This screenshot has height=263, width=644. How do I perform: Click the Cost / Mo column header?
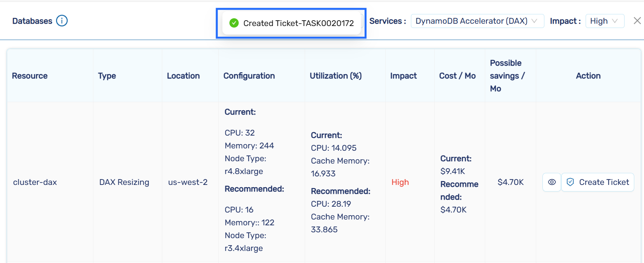[457, 76]
